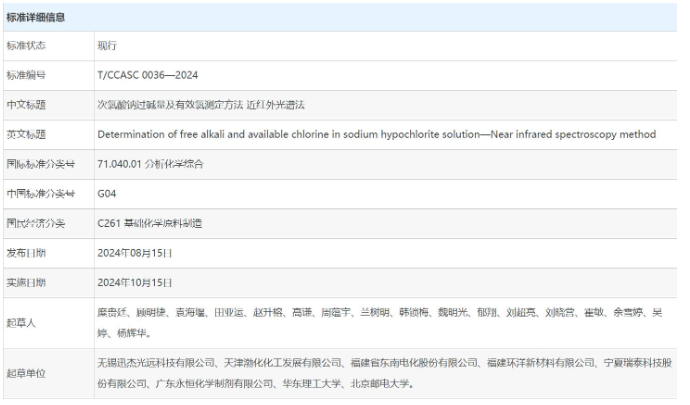
Task: Select the 英文标题 row label
Action: [26, 134]
